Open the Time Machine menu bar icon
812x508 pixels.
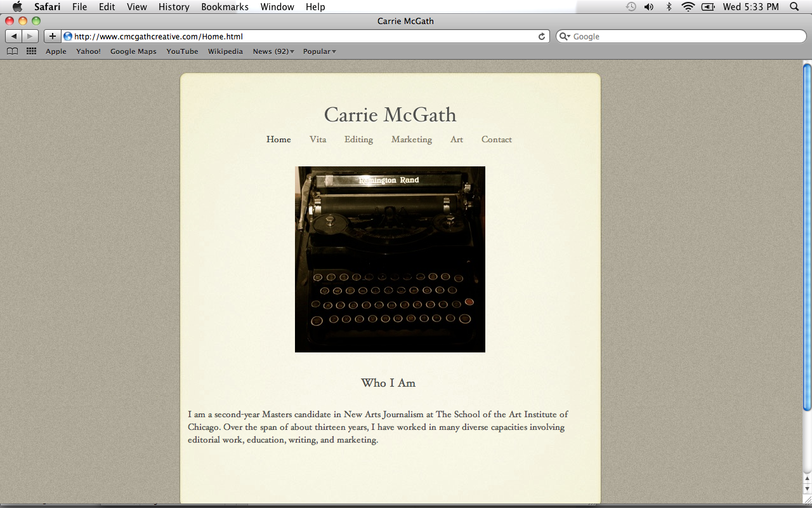pos(631,7)
